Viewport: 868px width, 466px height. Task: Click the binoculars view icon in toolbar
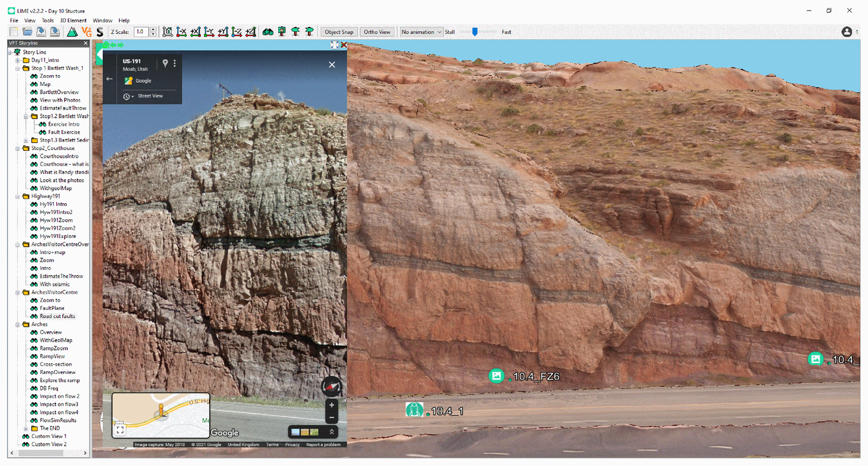268,32
